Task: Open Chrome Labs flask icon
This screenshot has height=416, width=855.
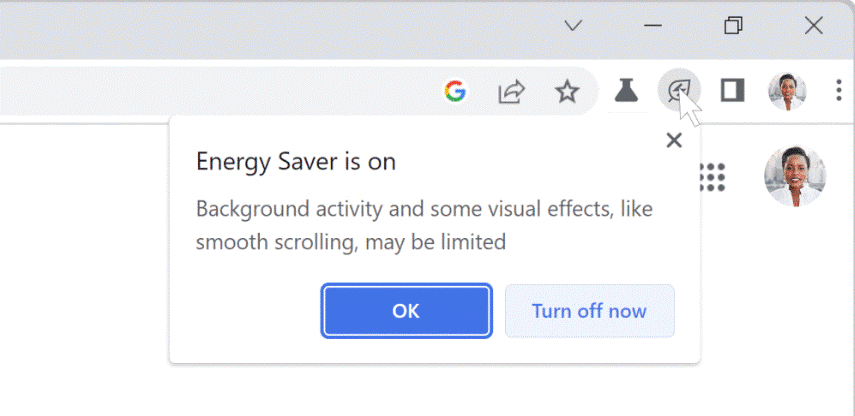Action: [626, 91]
